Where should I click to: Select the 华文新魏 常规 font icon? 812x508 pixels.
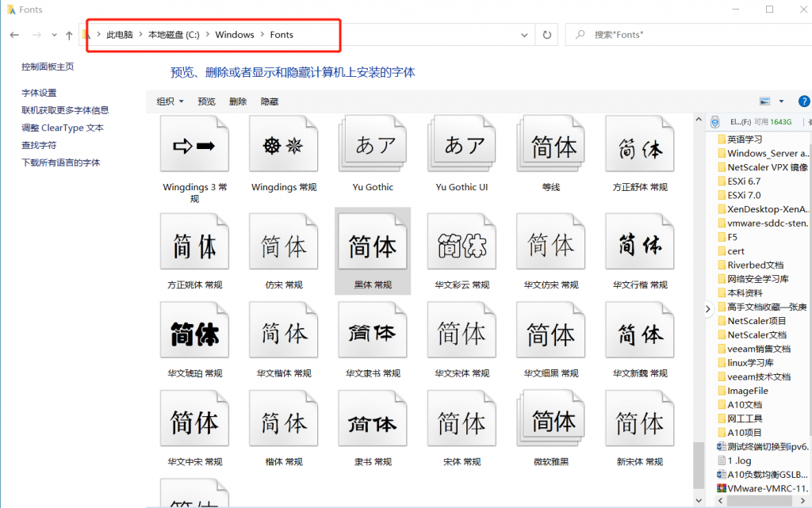point(640,330)
